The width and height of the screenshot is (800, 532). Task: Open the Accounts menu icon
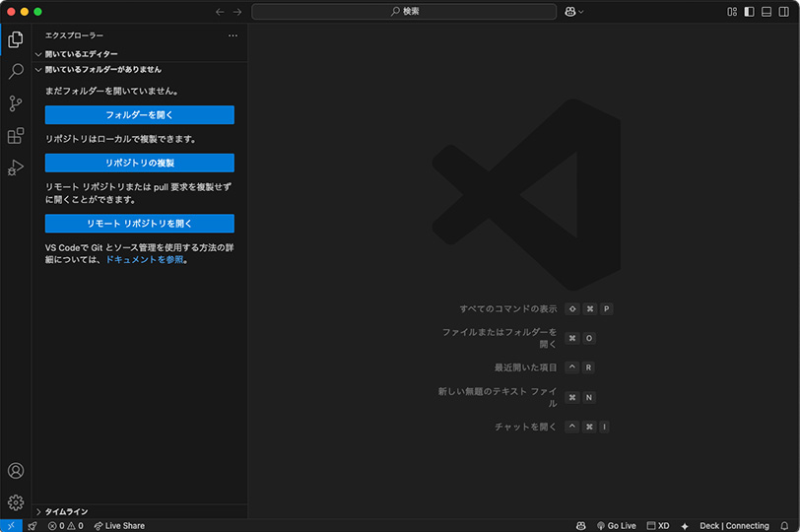pyautogui.click(x=16, y=470)
